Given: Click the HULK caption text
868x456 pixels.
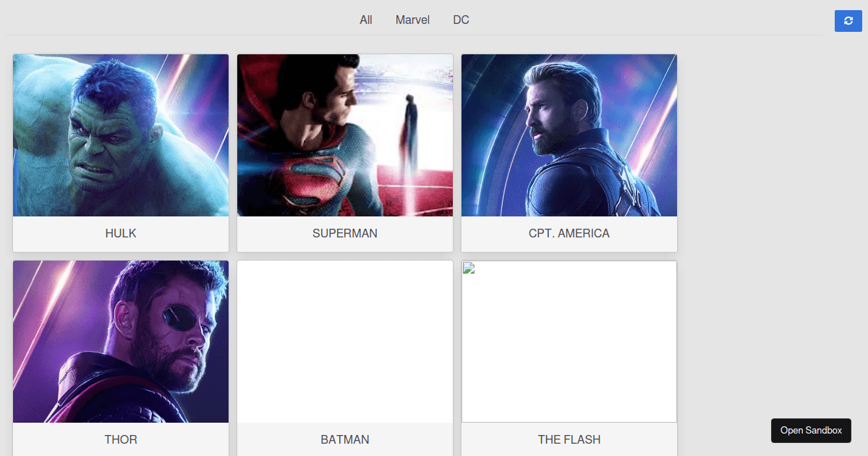Looking at the screenshot, I should pyautogui.click(x=121, y=234).
